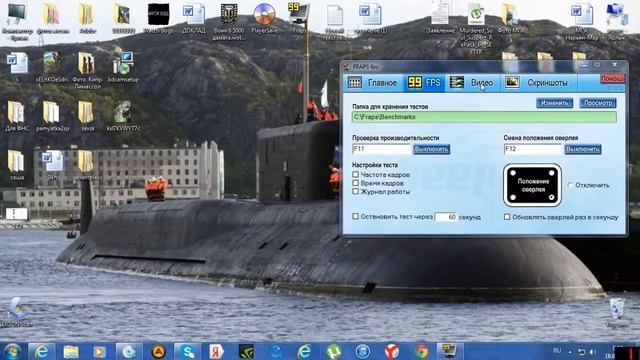Pick the top-right overlay corner
Image resolution: width=640 pixels, height=360 pixels.
coord(551,173)
